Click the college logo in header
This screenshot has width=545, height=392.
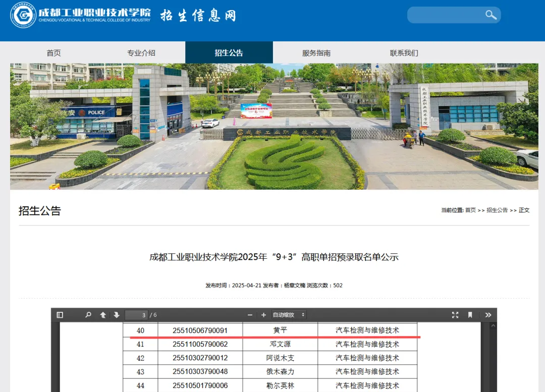pos(23,15)
